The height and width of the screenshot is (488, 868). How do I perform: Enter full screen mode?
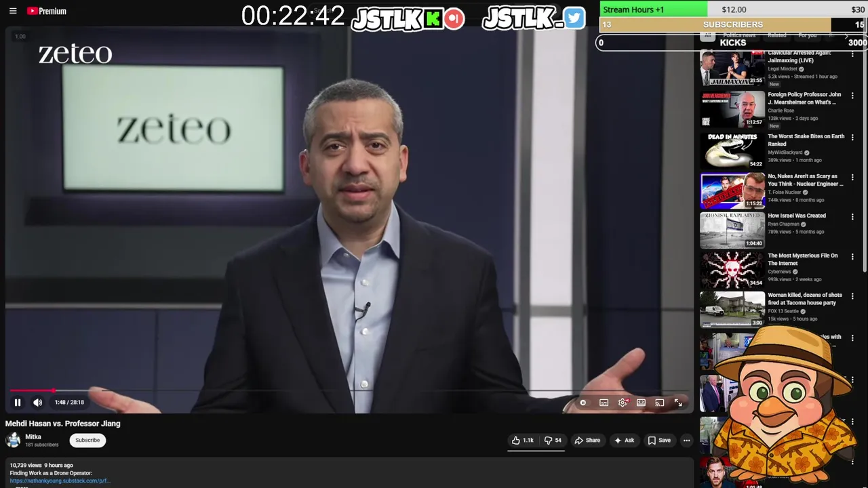[x=678, y=403]
